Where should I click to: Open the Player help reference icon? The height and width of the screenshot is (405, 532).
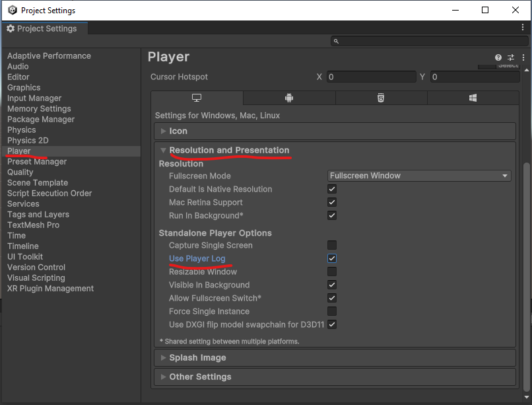click(x=499, y=57)
